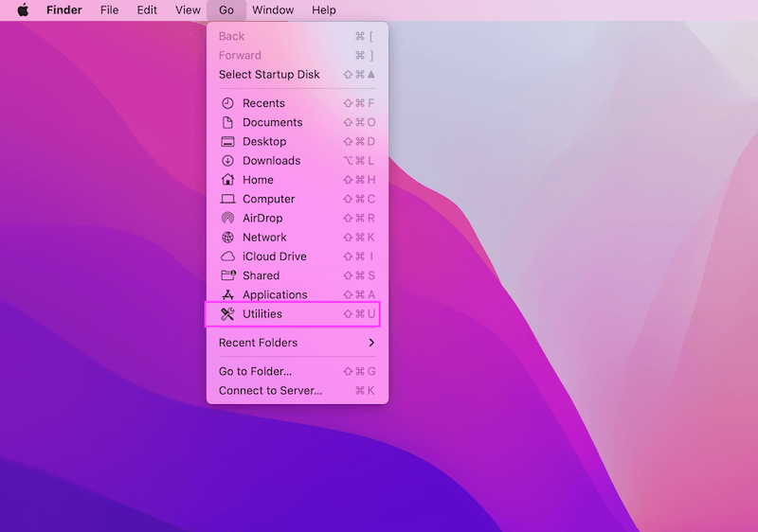The height and width of the screenshot is (532, 758).
Task: Open the Window menu
Action: point(273,9)
